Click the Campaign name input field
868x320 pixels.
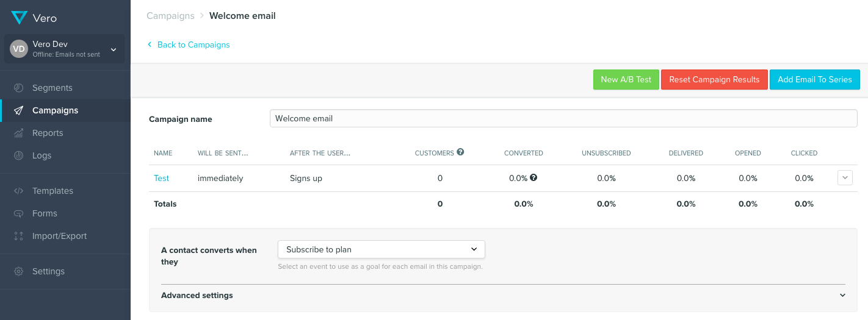click(563, 119)
